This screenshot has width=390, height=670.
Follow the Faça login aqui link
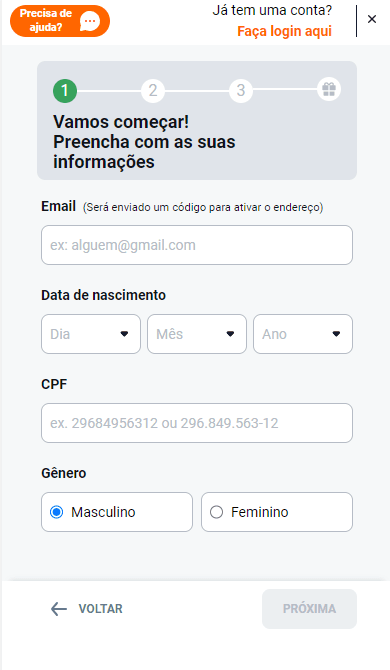tap(284, 31)
